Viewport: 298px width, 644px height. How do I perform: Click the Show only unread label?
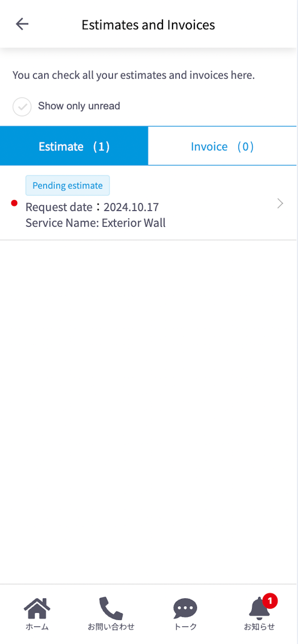pos(79,106)
